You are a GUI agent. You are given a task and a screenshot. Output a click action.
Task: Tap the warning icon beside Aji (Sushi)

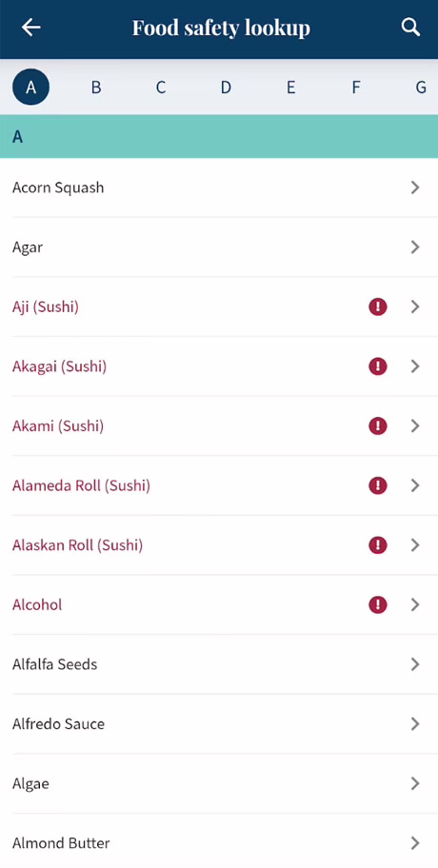coord(378,306)
